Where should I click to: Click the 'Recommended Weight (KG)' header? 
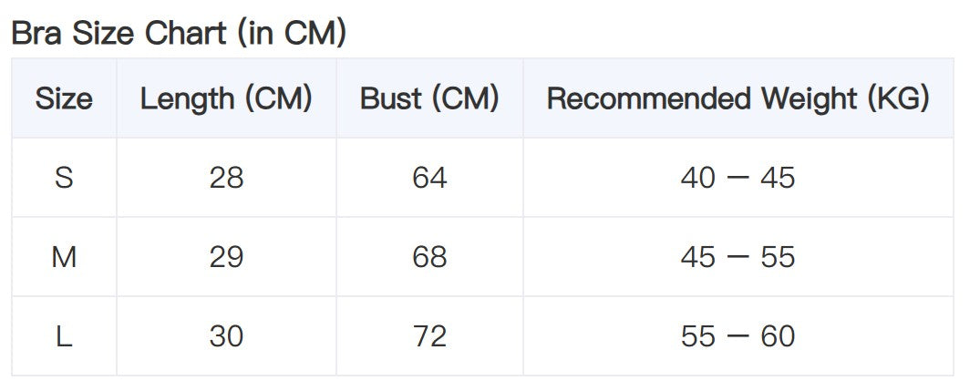(x=738, y=98)
